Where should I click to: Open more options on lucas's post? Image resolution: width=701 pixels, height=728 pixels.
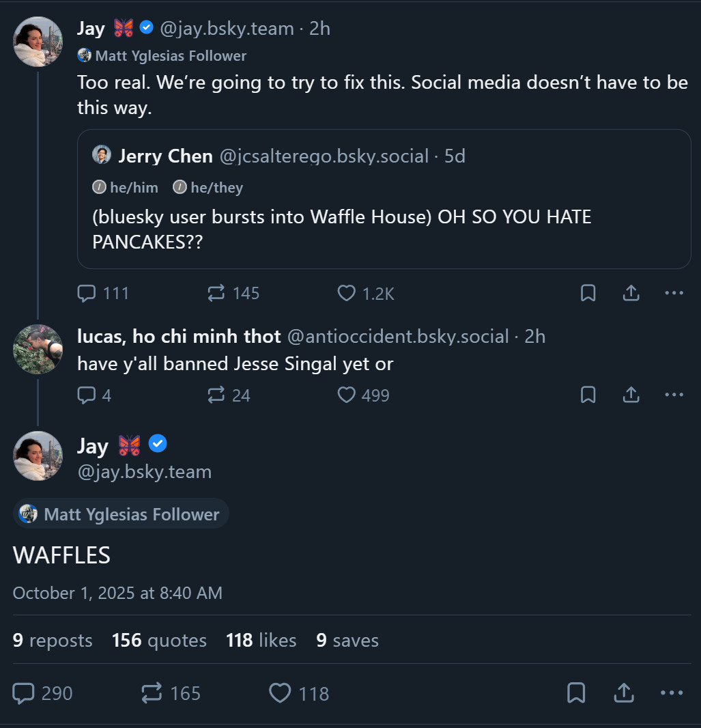click(x=674, y=395)
